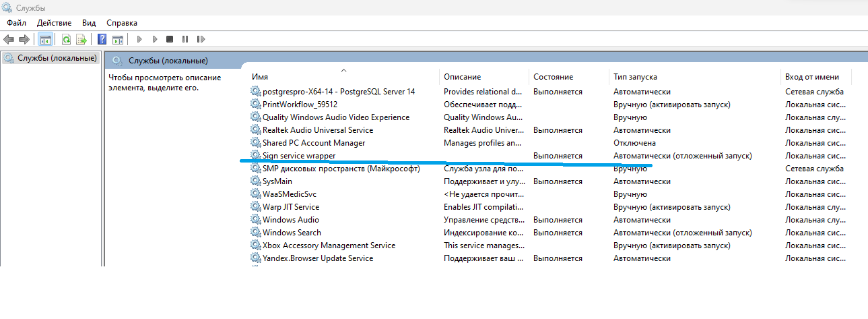The width and height of the screenshot is (868, 319).
Task: Refresh the services list via toolbar icon
Action: [x=67, y=40]
